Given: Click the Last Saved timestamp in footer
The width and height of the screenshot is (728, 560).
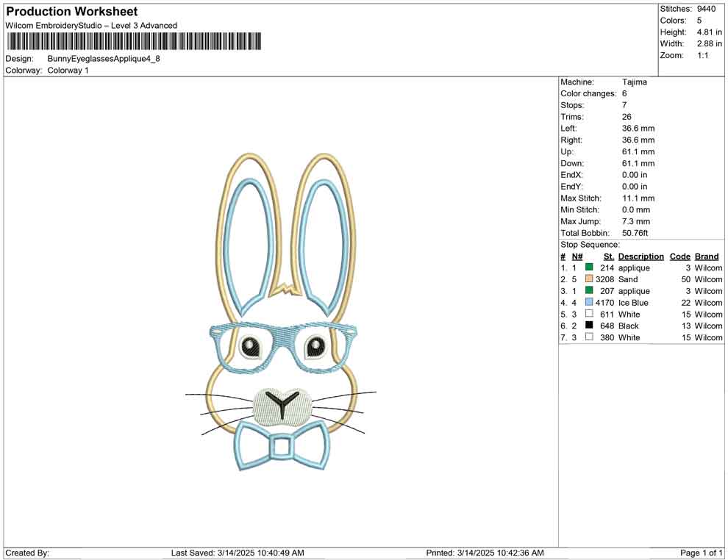Looking at the screenshot, I should click(x=238, y=553).
